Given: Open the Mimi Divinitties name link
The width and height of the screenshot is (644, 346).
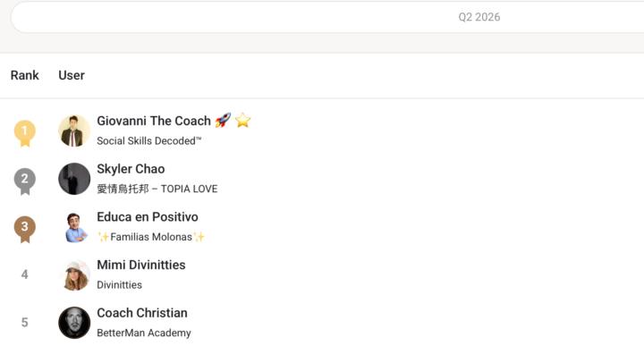Looking at the screenshot, I should point(141,266).
